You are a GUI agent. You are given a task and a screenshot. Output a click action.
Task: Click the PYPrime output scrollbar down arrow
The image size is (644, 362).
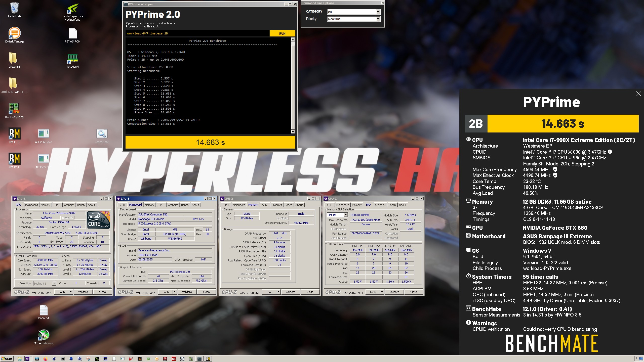pos(293,131)
